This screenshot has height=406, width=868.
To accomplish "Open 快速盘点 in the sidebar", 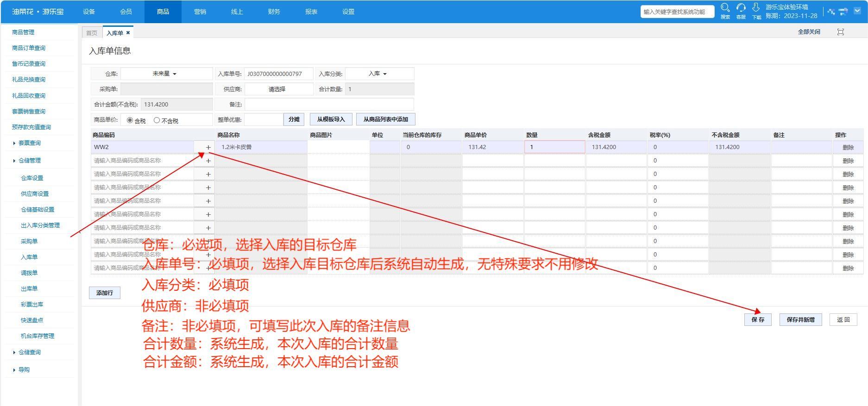I will [x=32, y=320].
